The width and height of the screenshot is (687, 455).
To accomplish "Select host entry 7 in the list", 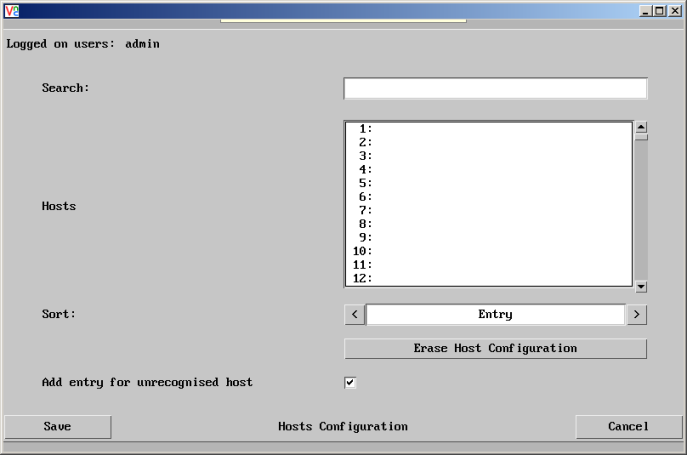I will pos(489,210).
